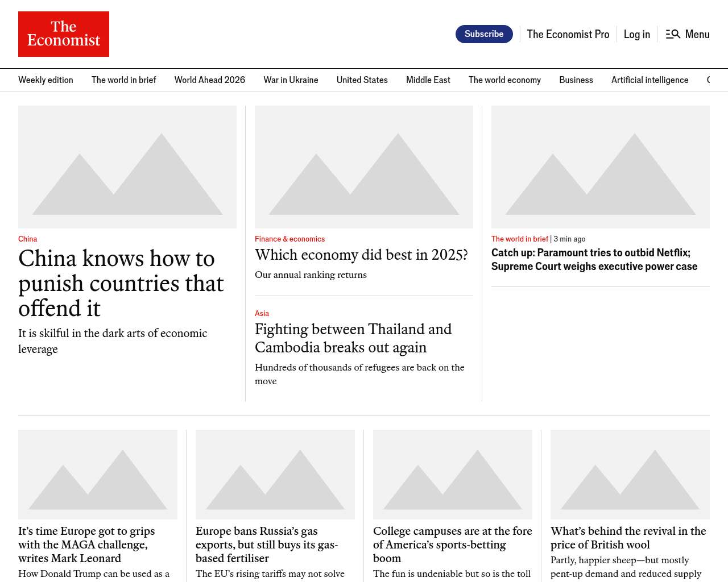Click the Asia category label
The image size is (728, 582).
click(262, 314)
